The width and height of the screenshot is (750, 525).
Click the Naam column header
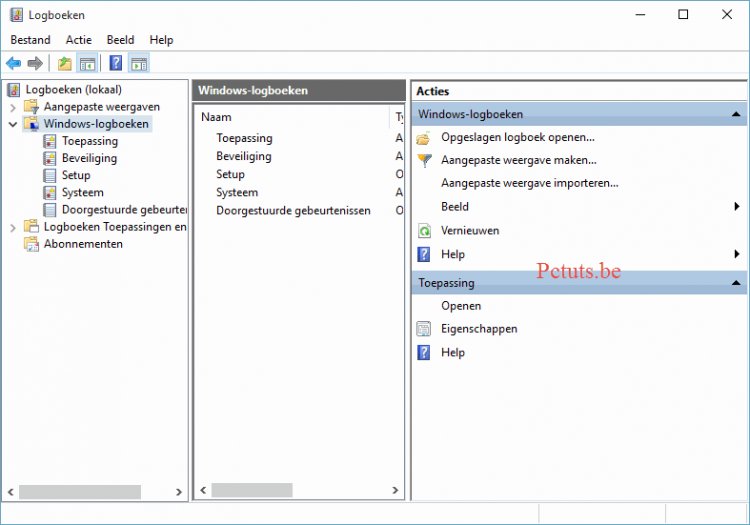[292, 117]
